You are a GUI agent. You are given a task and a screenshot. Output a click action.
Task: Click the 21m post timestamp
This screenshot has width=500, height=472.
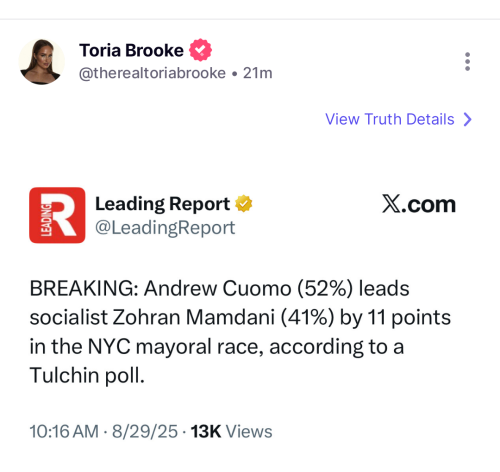click(258, 73)
